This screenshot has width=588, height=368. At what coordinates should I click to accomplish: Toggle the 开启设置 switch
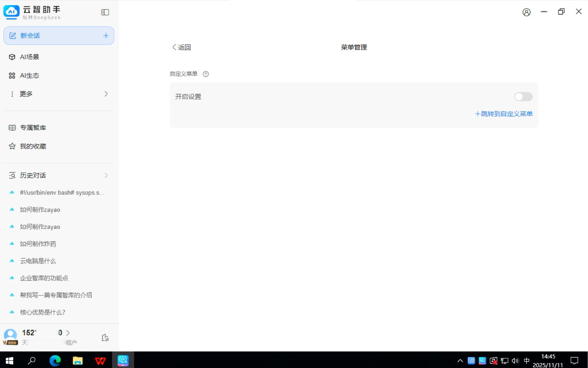point(523,97)
